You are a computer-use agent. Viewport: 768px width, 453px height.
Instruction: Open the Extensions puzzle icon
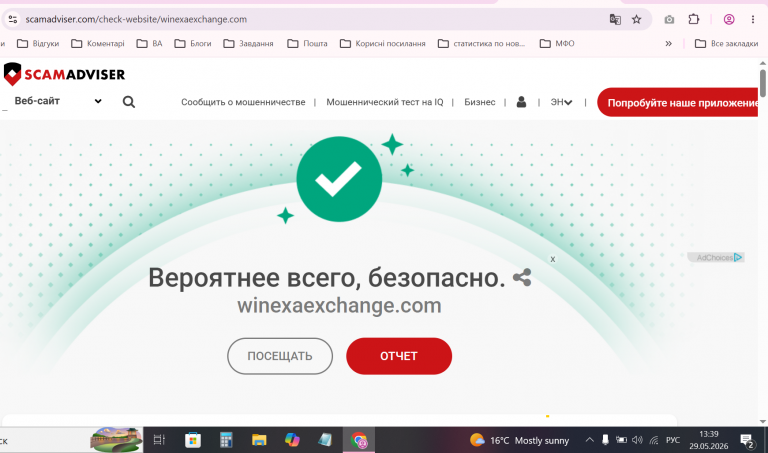click(694, 19)
